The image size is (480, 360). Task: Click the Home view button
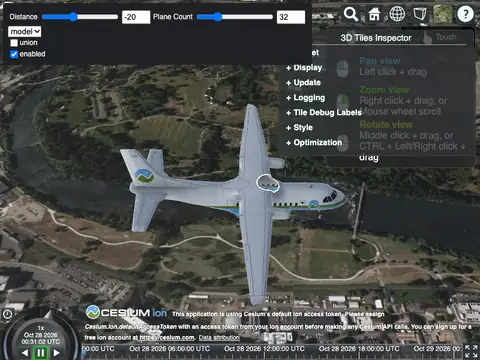tap(374, 14)
